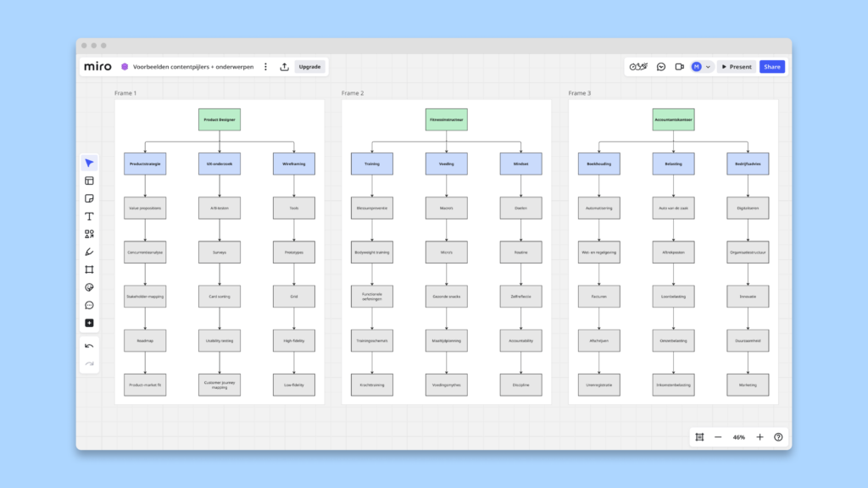Expand the user avatar dropdown arrow
Viewport: 868px width, 488px height.
(708, 67)
